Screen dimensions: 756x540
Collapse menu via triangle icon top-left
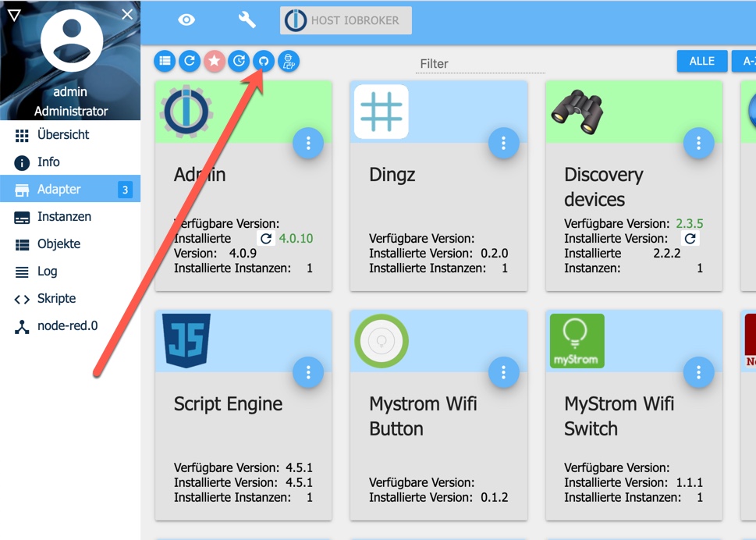coord(14,16)
